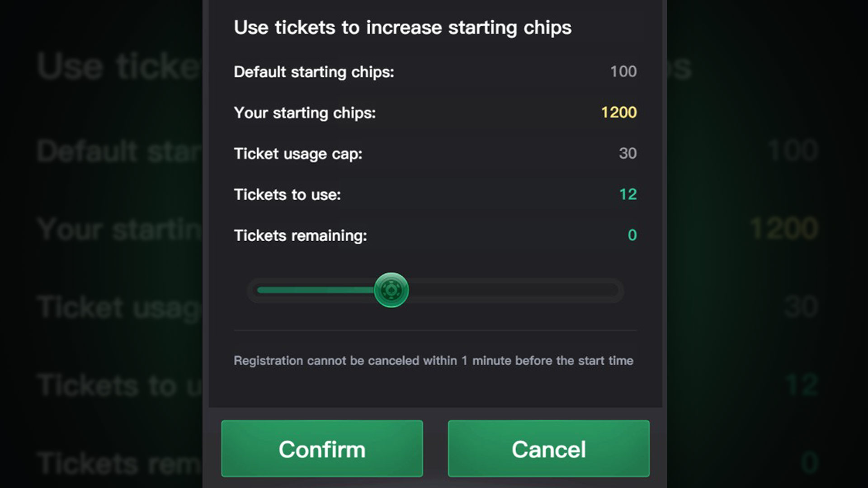Click the filled green portion of the slider
Screen dimensions: 868x488
pyautogui.click(x=316, y=290)
